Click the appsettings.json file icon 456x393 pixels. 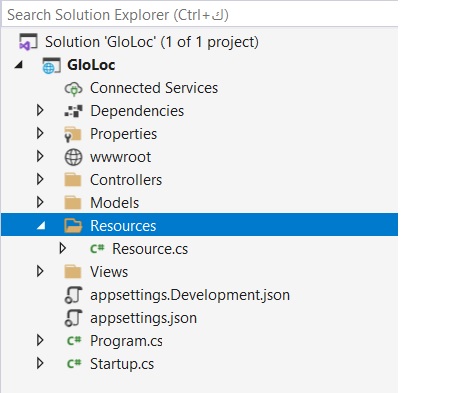point(73,318)
